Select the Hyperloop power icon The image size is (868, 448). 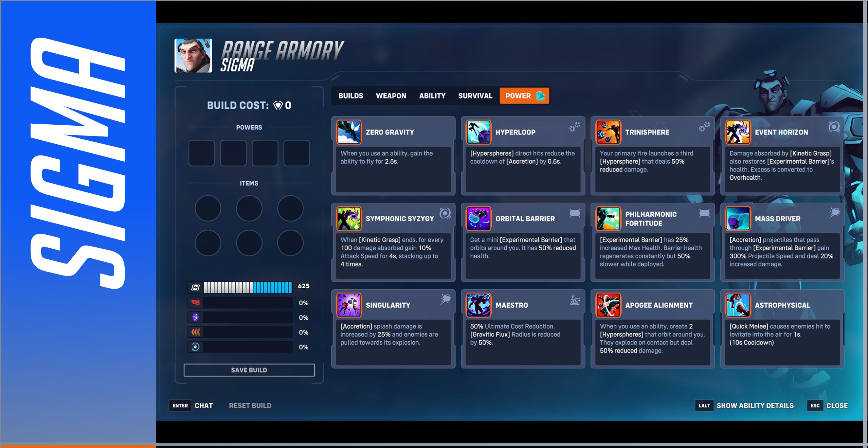(x=479, y=132)
